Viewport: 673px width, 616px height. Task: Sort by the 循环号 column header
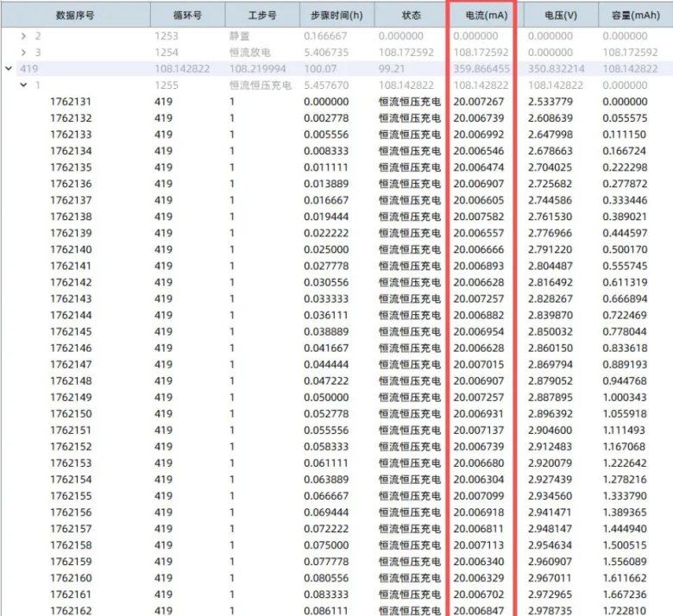(186, 16)
